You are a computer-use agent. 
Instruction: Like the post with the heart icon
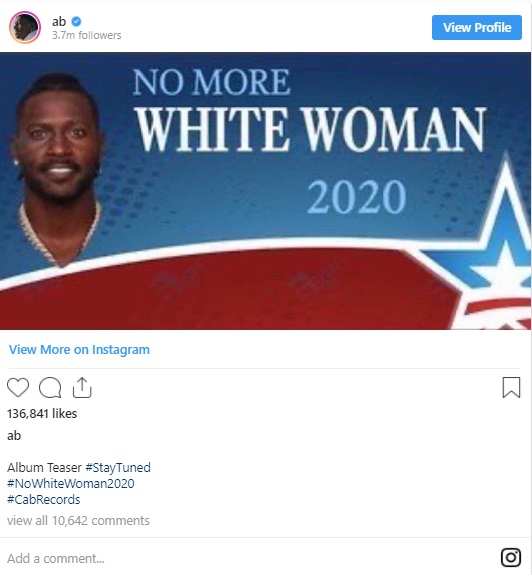tap(18, 387)
